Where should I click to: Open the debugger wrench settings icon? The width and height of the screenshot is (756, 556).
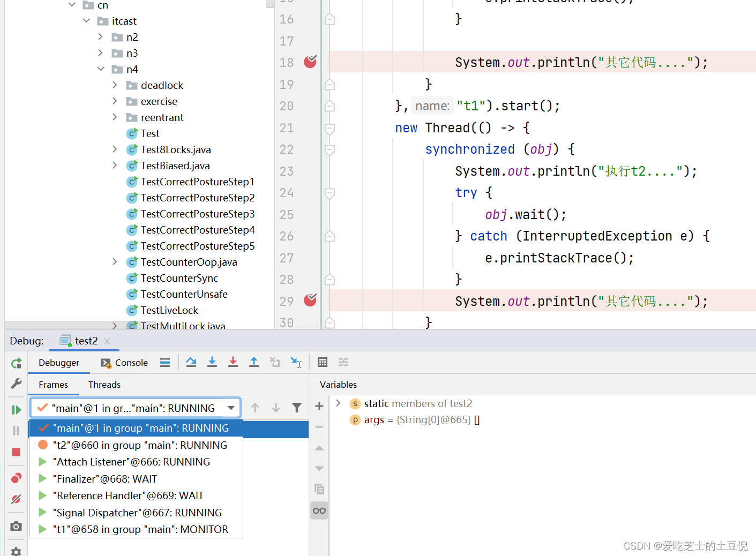click(17, 384)
